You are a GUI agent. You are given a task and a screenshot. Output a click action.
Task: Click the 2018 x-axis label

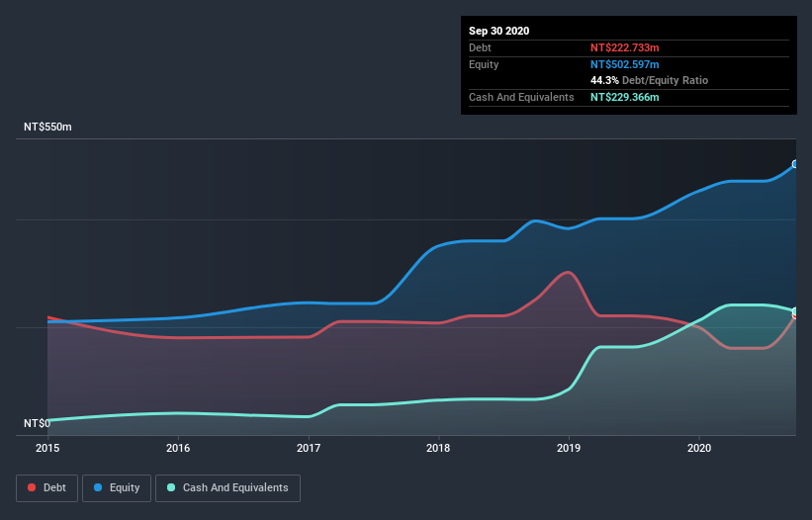point(438,448)
